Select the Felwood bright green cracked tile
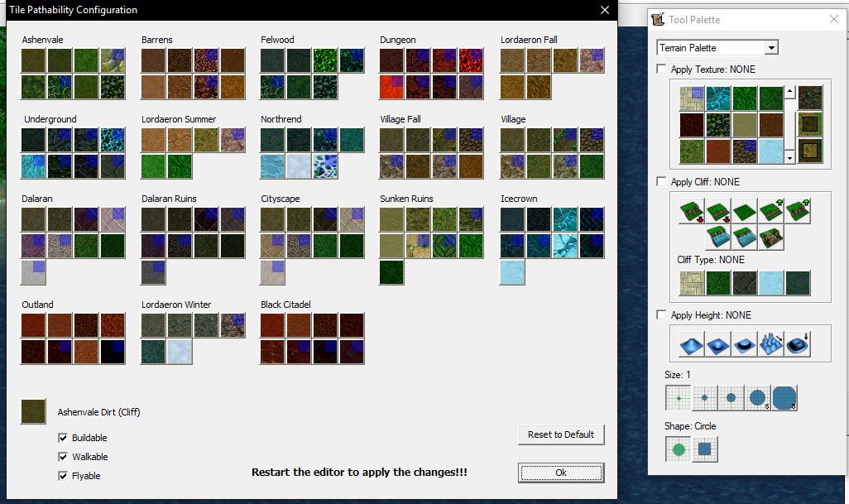This screenshot has height=504, width=849. click(325, 60)
